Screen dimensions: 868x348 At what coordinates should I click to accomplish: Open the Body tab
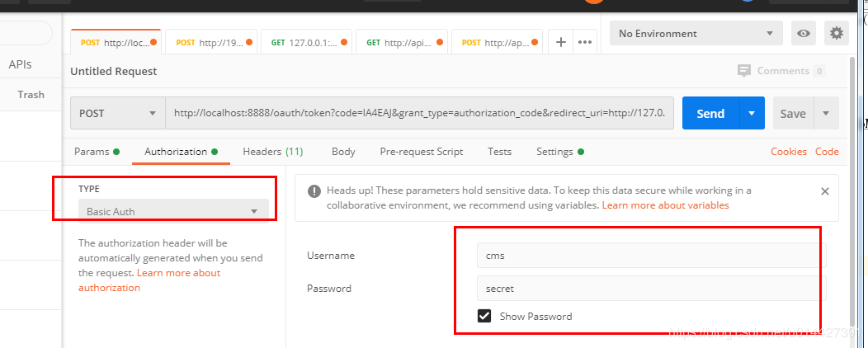[x=343, y=152]
